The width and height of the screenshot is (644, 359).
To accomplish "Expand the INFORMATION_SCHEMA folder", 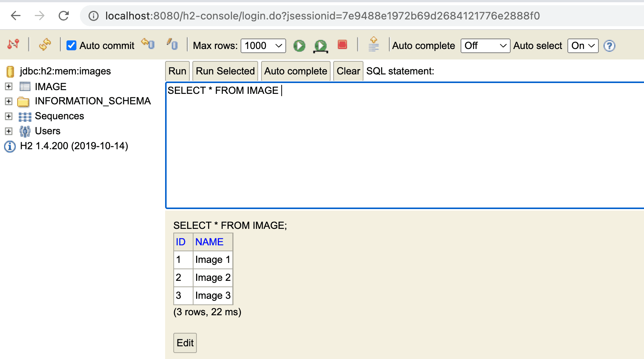I will (x=9, y=101).
